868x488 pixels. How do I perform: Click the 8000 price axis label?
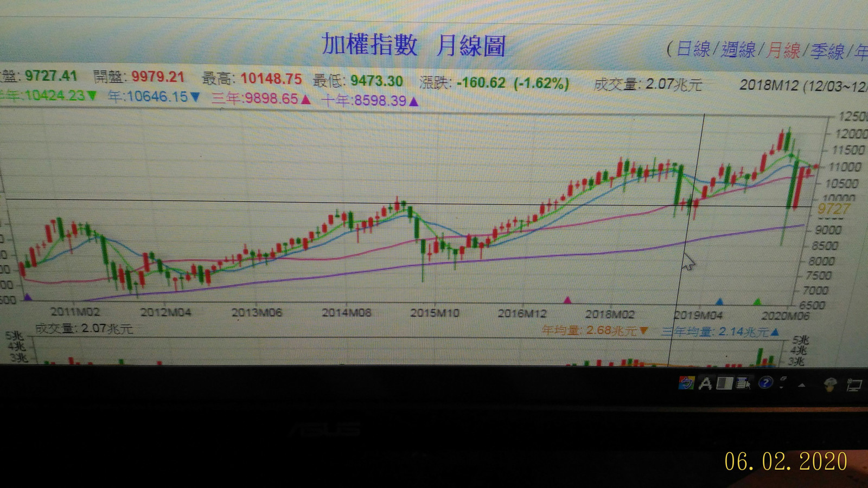[x=821, y=261]
